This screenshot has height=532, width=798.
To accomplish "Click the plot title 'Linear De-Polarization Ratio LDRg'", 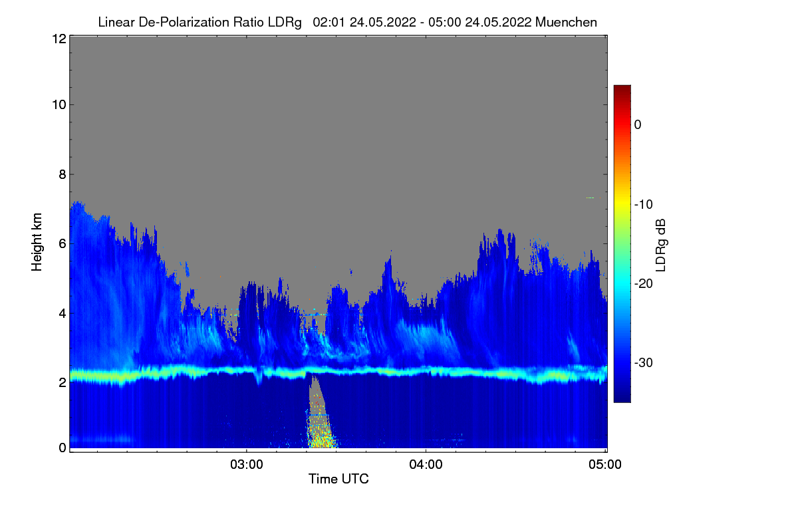I will [199, 22].
